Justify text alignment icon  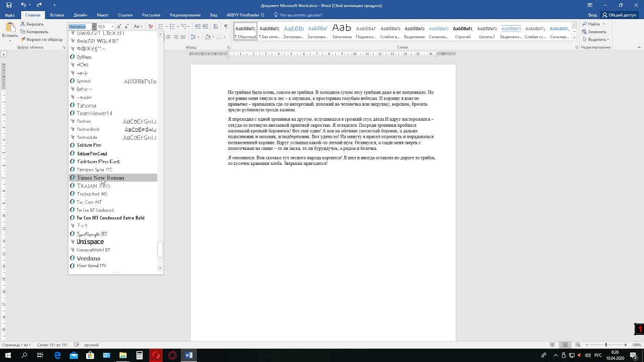(x=183, y=37)
